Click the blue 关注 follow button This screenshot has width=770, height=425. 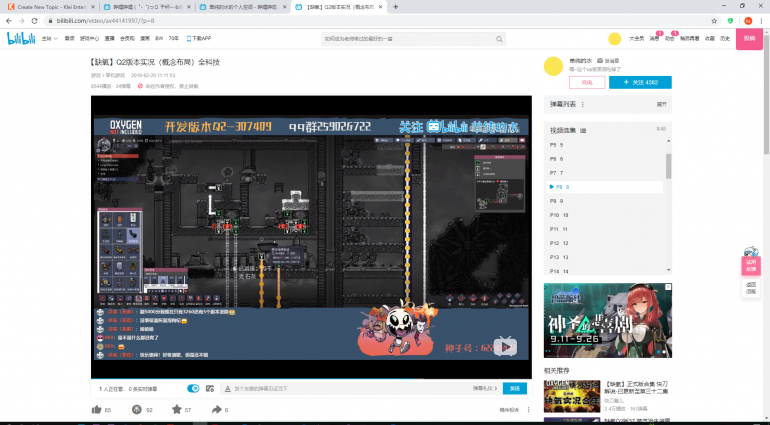point(640,83)
